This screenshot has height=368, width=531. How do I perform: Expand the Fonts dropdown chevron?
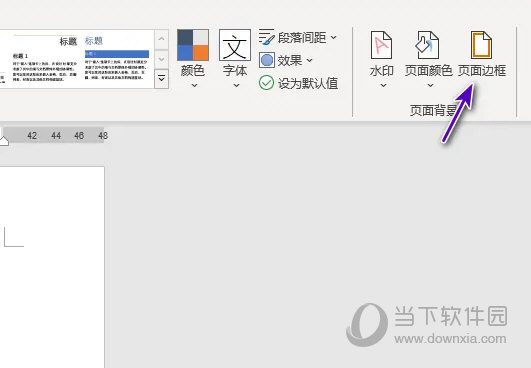point(236,85)
